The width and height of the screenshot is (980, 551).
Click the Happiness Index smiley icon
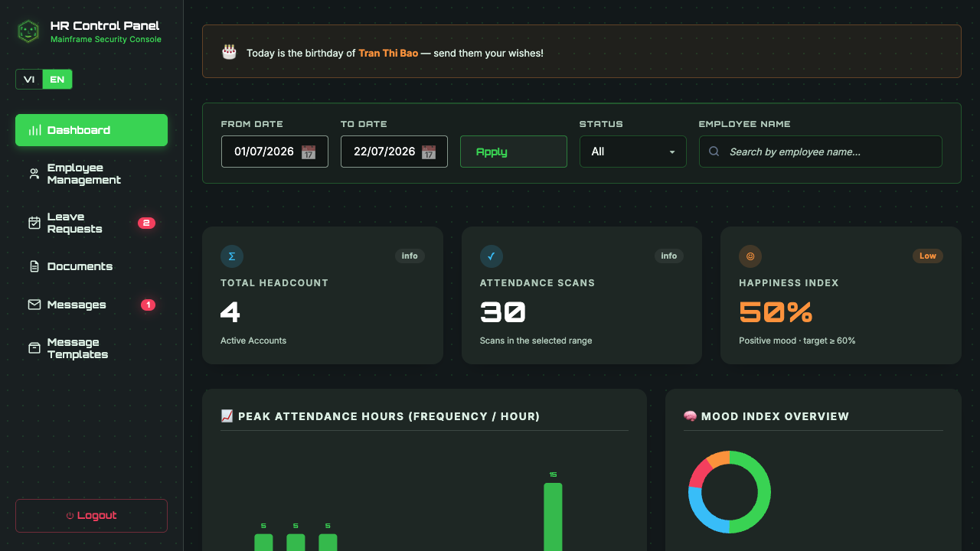750,256
